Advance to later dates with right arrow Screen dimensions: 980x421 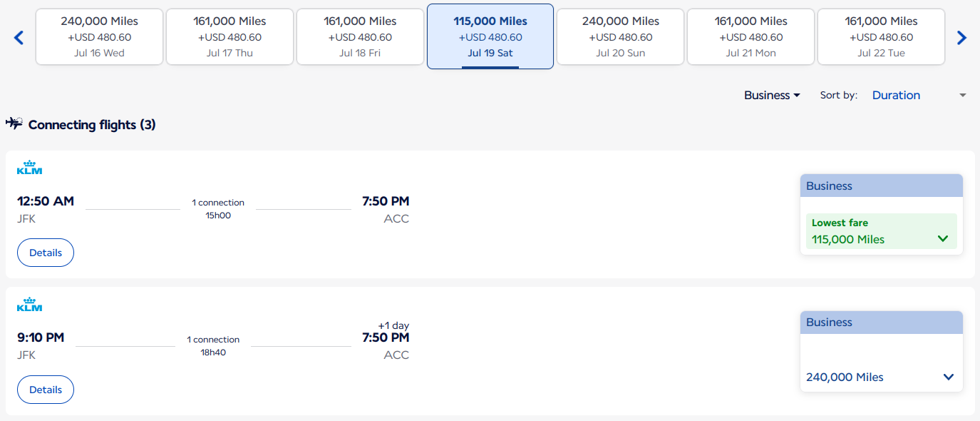click(961, 38)
